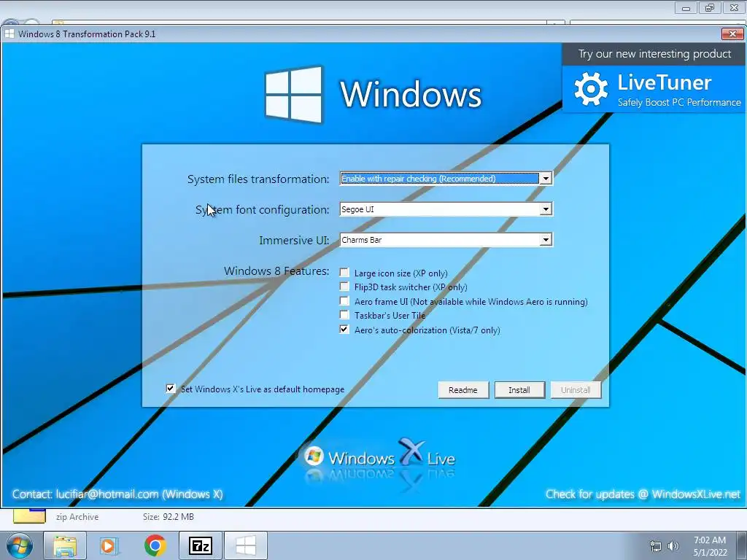The height and width of the screenshot is (560, 747).
Task: Open the LiveTuner gear icon
Action: pyautogui.click(x=591, y=89)
